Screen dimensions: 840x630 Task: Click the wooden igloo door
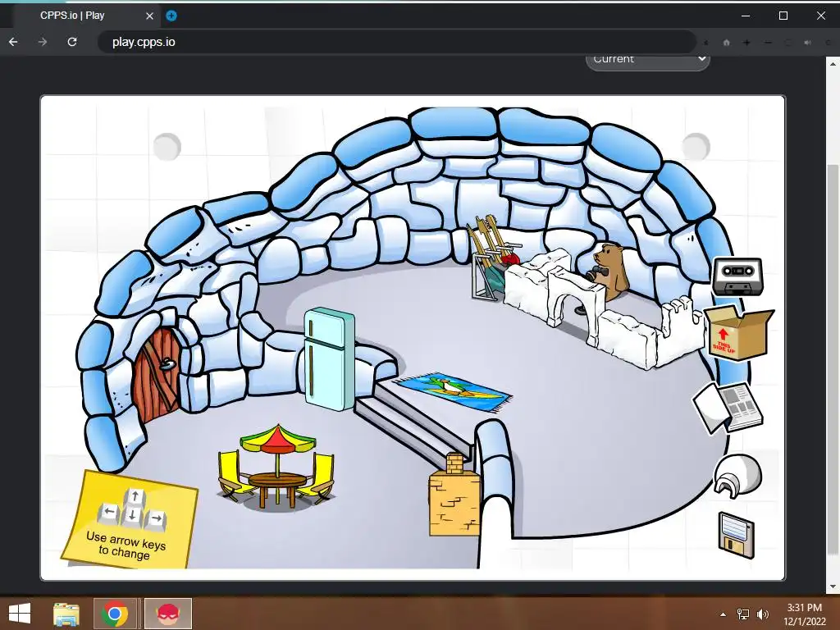(x=157, y=376)
